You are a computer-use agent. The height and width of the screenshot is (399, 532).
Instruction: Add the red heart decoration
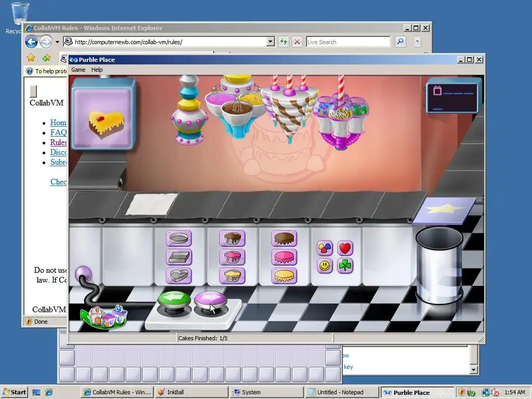[345, 248]
